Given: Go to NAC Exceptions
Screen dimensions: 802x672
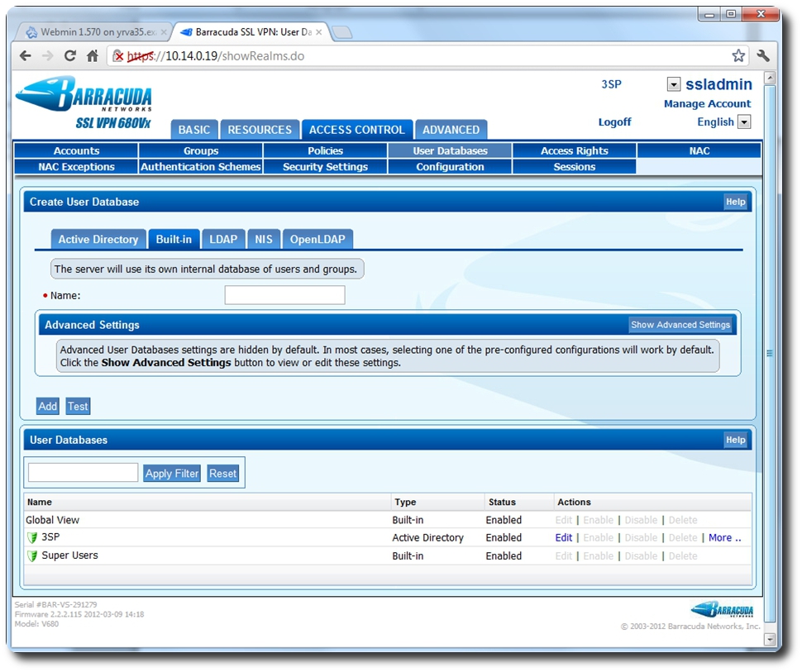Looking at the screenshot, I should (x=76, y=167).
